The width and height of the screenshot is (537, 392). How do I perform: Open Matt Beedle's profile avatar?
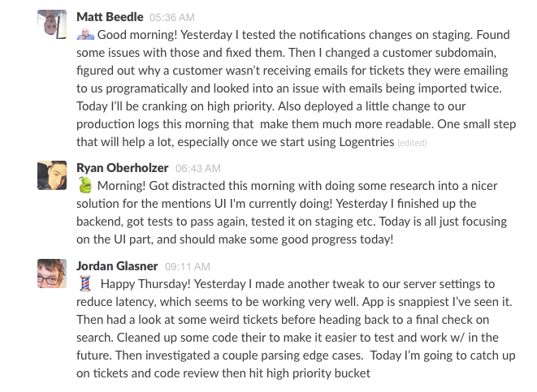point(52,24)
